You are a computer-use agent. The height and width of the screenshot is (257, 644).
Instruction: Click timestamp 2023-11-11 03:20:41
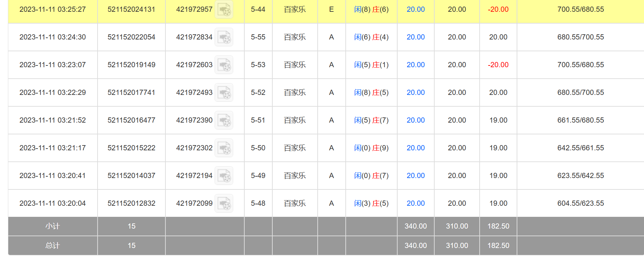coord(53,176)
